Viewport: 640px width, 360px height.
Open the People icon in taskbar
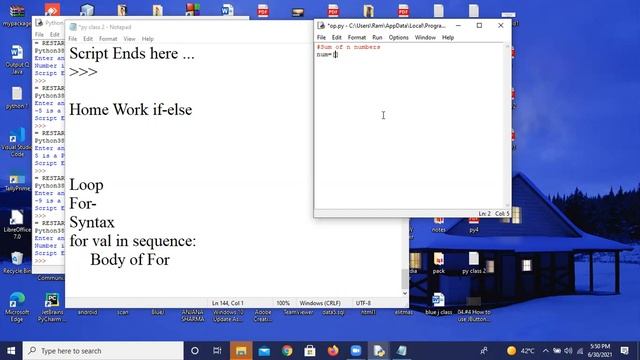point(484,351)
